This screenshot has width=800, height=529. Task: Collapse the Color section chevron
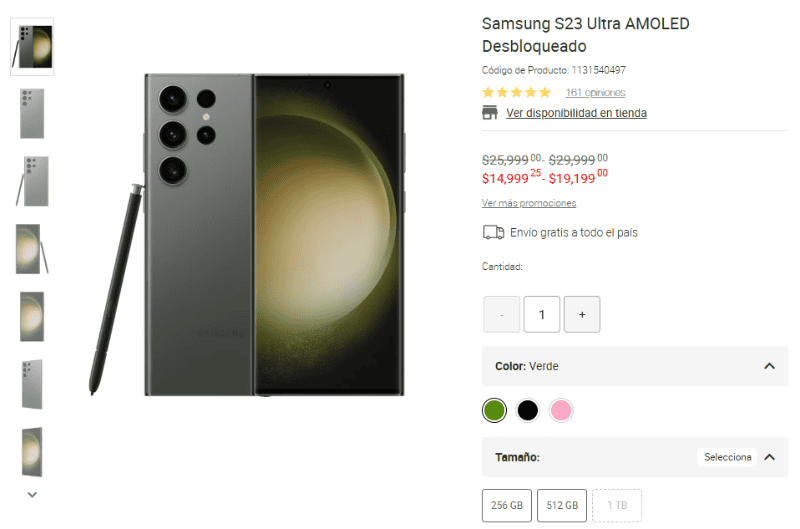click(769, 366)
